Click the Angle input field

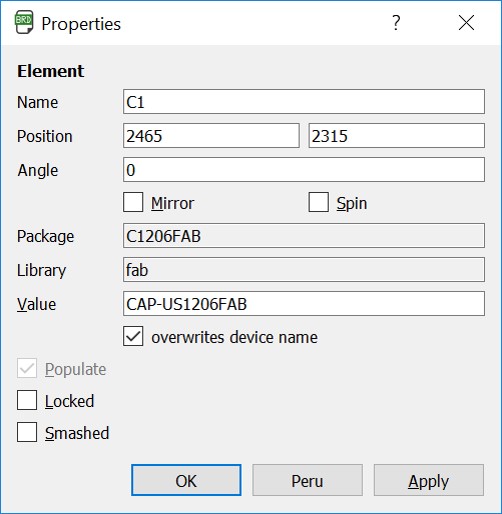(x=304, y=170)
